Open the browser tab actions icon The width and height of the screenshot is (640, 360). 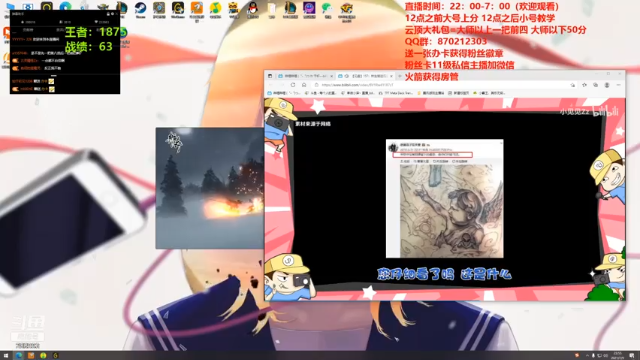coord(270,76)
